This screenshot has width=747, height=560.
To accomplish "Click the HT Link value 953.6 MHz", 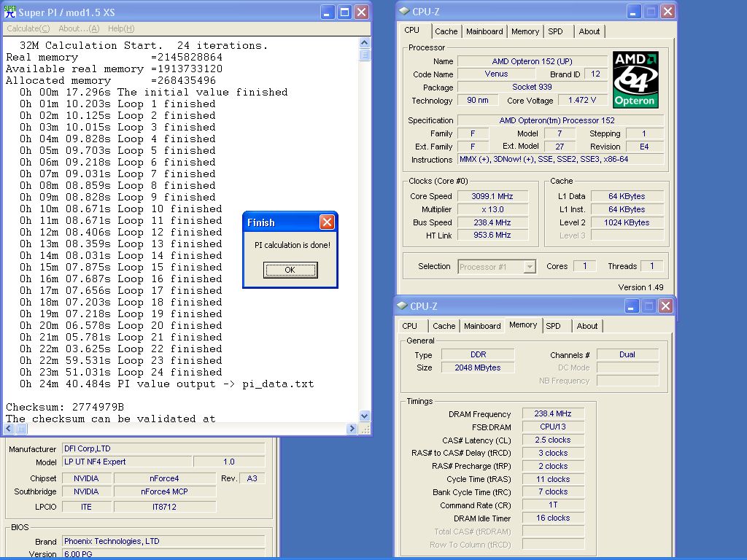I will tap(492, 236).
